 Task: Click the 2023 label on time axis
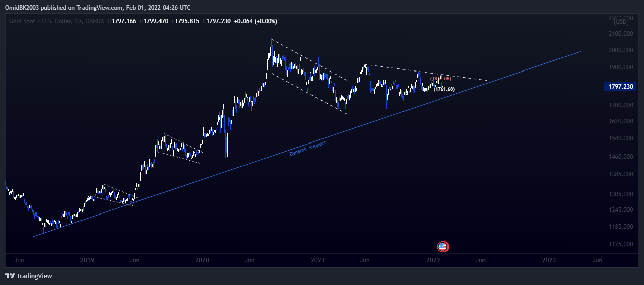tap(549, 260)
